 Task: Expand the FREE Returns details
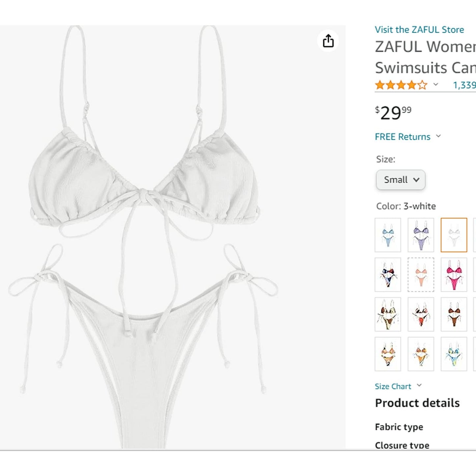point(438,136)
